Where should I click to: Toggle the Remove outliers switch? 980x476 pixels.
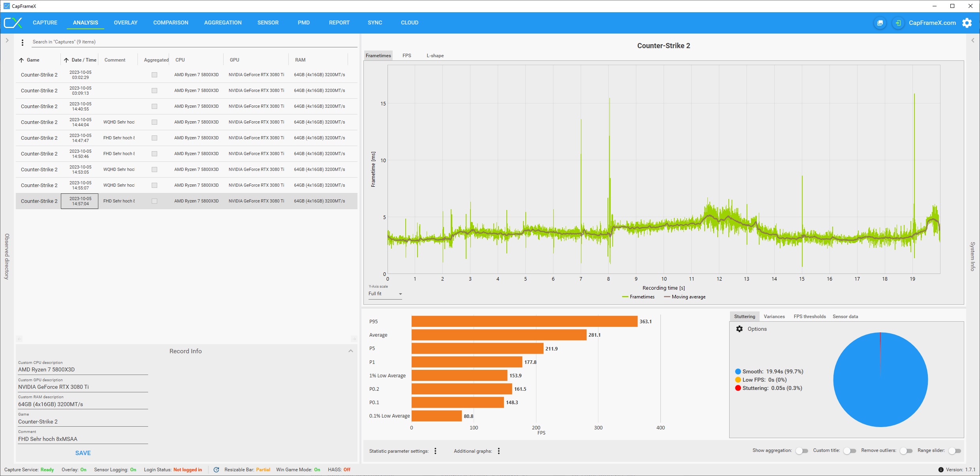tap(906, 451)
